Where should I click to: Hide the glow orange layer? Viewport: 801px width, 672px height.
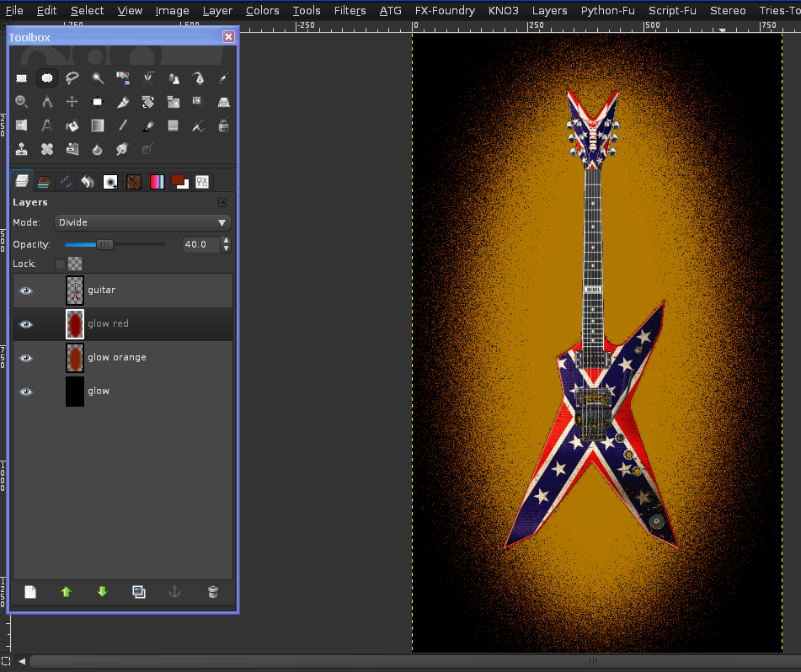pos(25,358)
